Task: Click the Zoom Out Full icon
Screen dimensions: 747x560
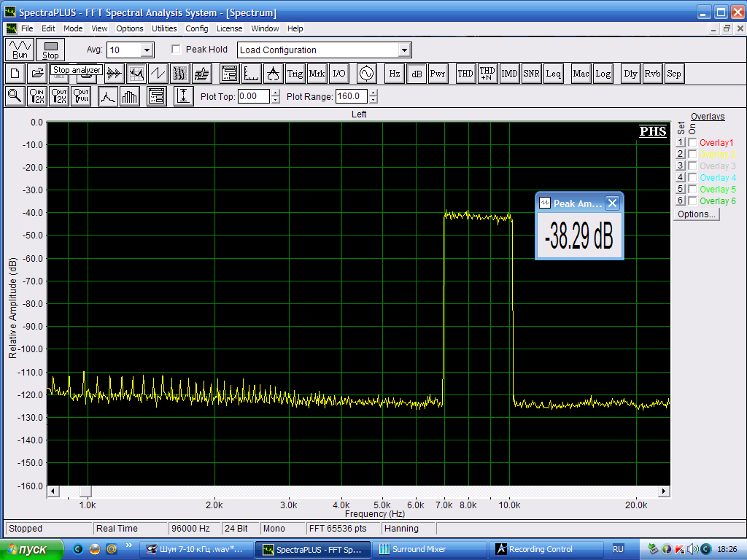Action: 81,96
